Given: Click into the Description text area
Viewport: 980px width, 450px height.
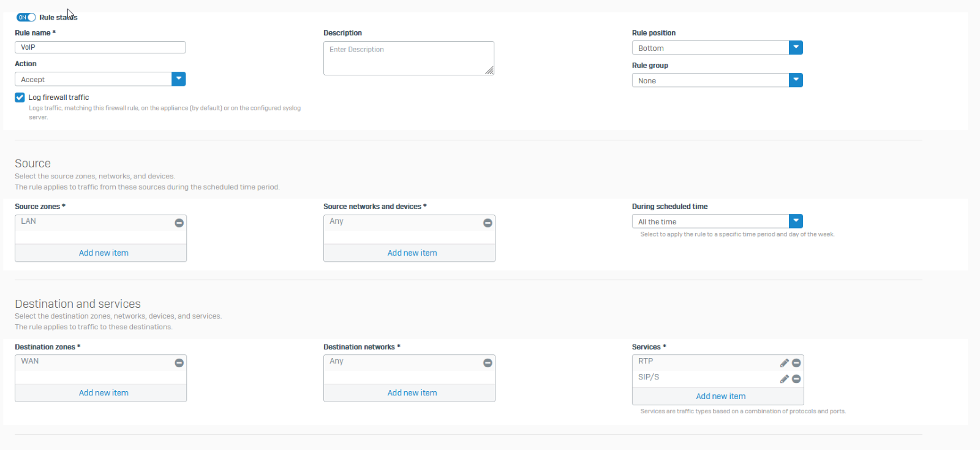Looking at the screenshot, I should coord(408,58).
